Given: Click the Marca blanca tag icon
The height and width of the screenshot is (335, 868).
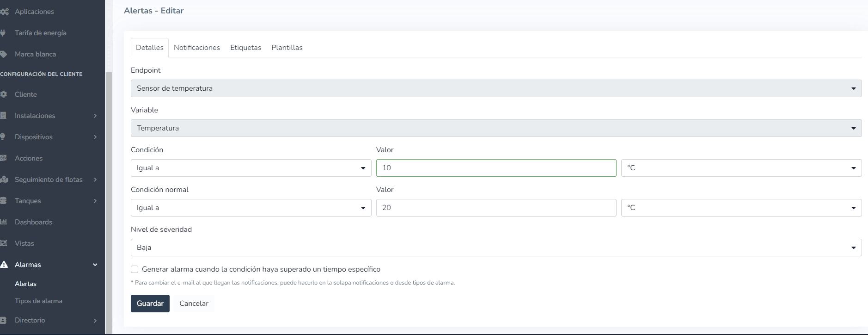Looking at the screenshot, I should pyautogui.click(x=4, y=54).
